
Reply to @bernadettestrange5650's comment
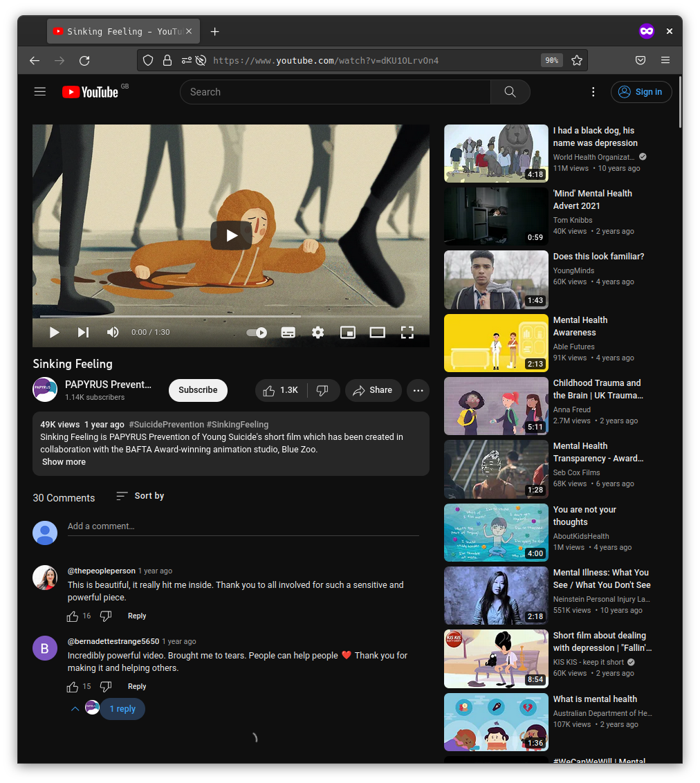[x=137, y=687]
